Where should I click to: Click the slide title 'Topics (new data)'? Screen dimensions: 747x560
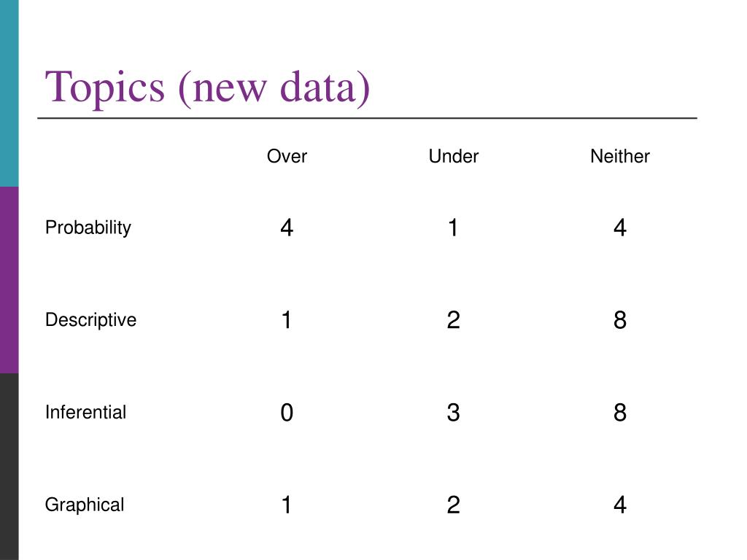tap(207, 87)
